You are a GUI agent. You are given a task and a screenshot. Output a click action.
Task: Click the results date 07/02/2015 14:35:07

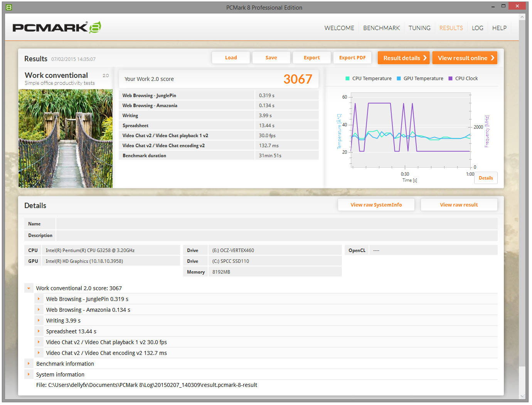tap(73, 59)
